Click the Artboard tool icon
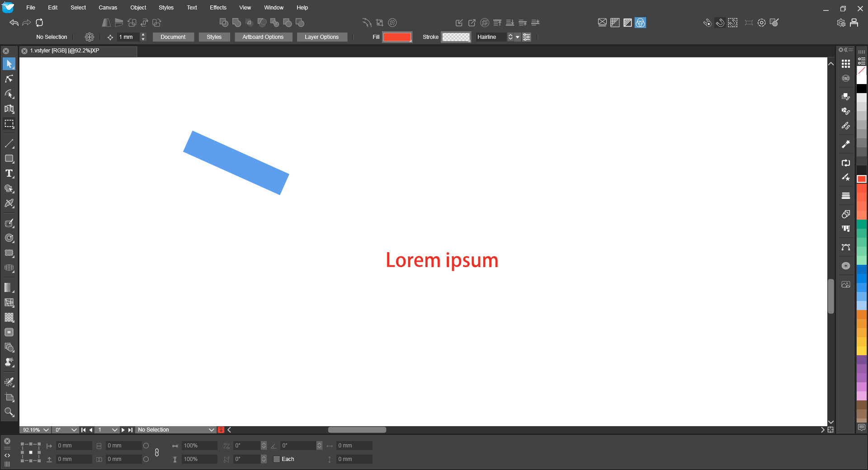868x470 pixels. pyautogui.click(x=9, y=397)
